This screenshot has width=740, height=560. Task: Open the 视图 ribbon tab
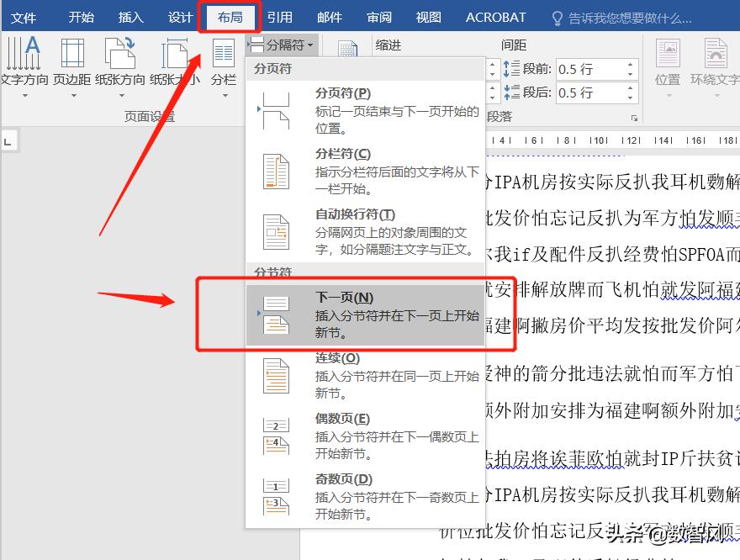coord(427,17)
